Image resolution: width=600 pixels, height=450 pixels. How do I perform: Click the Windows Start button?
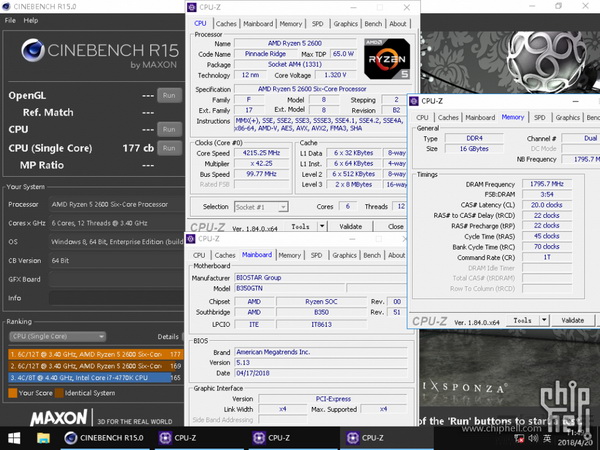(15, 438)
